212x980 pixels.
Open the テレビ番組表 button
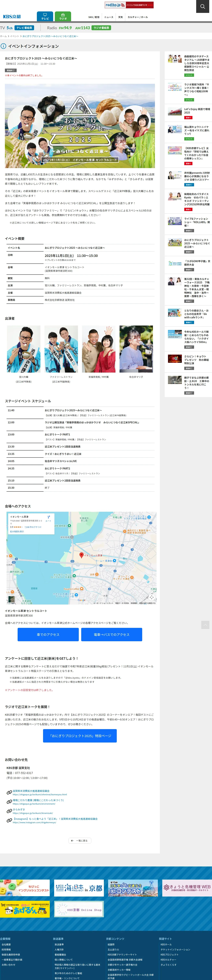click(24, 28)
